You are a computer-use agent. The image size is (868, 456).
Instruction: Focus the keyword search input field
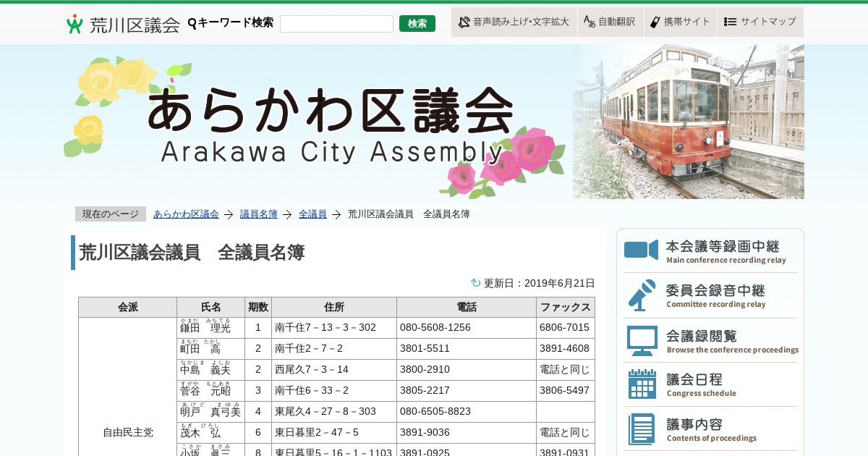pyautogui.click(x=336, y=24)
